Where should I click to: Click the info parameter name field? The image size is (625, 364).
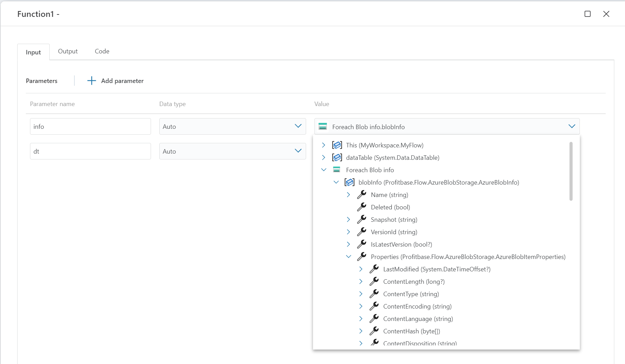(90, 126)
